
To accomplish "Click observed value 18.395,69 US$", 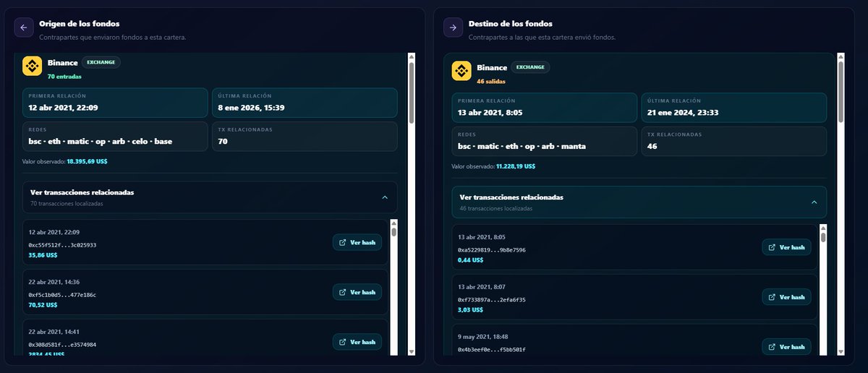I will (x=88, y=161).
